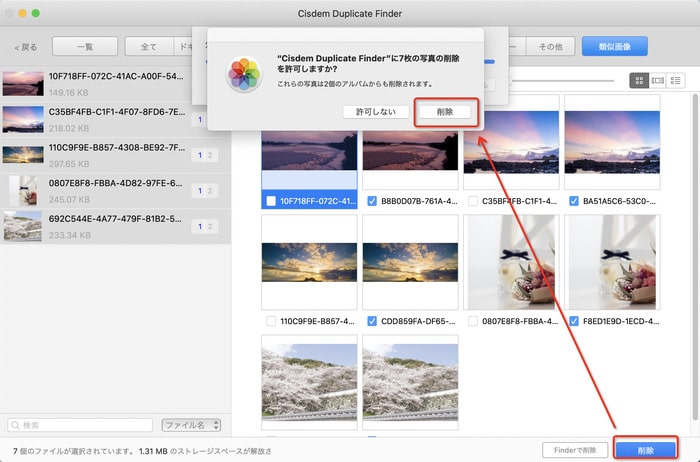Viewport: 700px width, 462px height.
Task: Click the 7 個のファイルが選択されています status text
Action: tap(73, 451)
